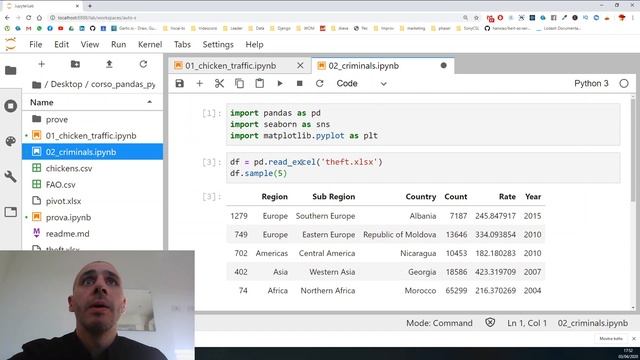Click the Republic of Moldova cell
This screenshot has width=640, height=360.
click(399, 234)
